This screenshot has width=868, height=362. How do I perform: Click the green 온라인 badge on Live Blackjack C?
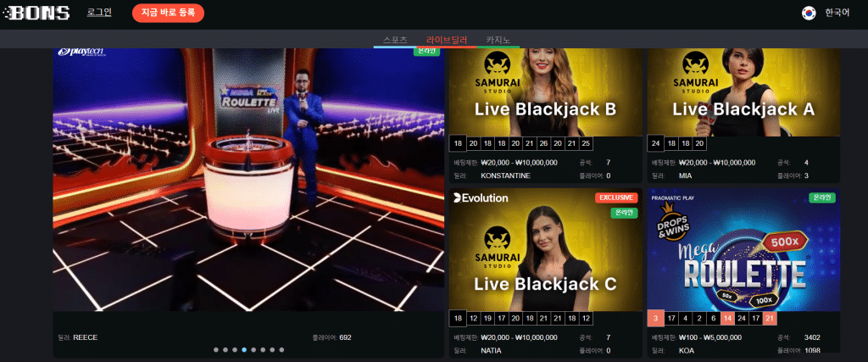624,213
